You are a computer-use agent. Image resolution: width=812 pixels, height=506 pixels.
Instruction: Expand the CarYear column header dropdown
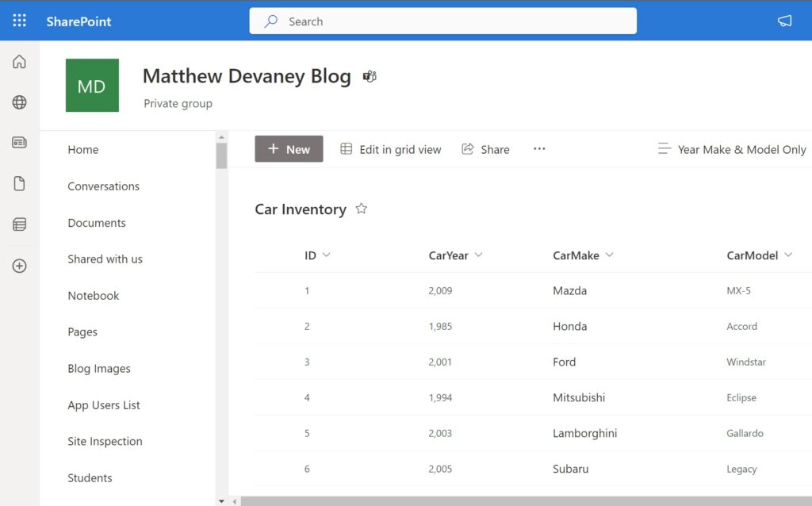(478, 255)
